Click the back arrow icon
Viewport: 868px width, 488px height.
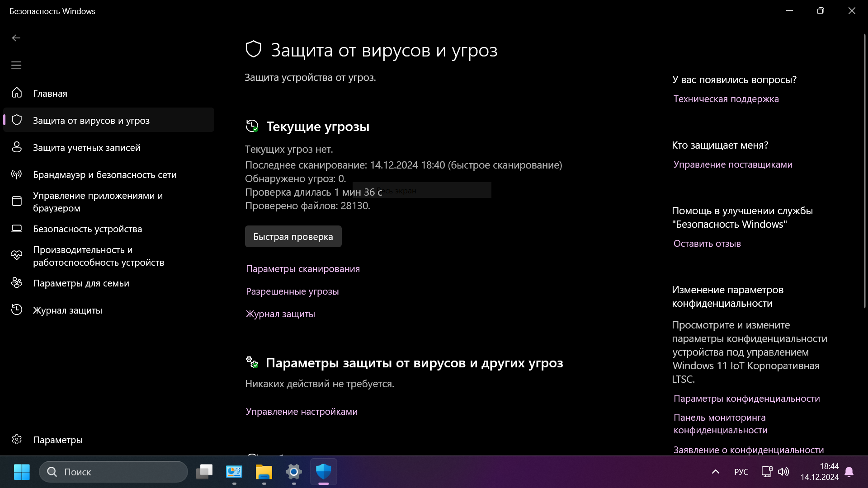(x=16, y=38)
